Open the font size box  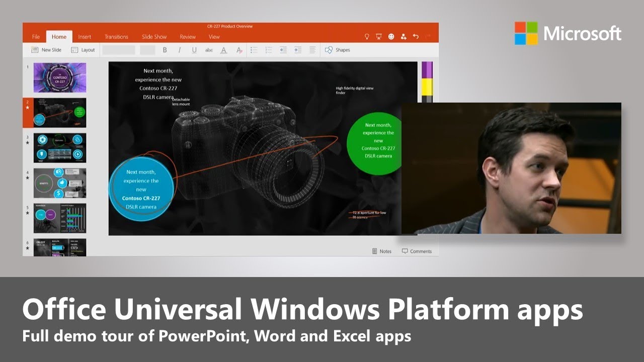[x=147, y=50]
